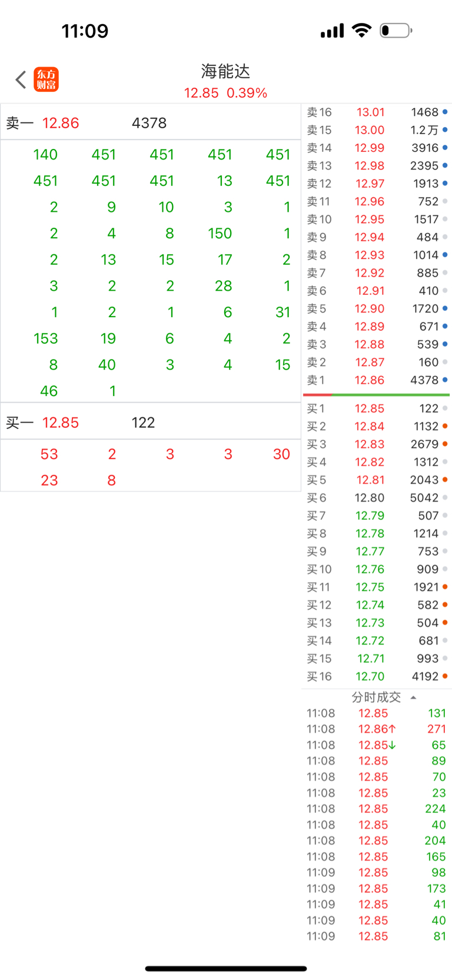Select the 买14 12.72 row
Image resolution: width=452 pixels, height=980 pixels.
pos(377,641)
